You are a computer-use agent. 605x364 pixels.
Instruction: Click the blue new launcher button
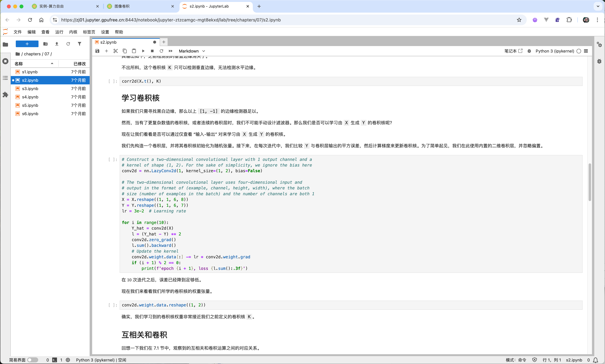click(x=27, y=44)
